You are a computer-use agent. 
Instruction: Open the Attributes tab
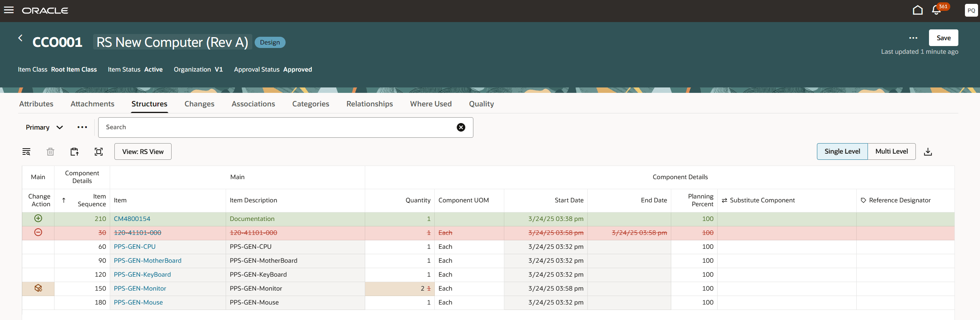[x=36, y=104]
